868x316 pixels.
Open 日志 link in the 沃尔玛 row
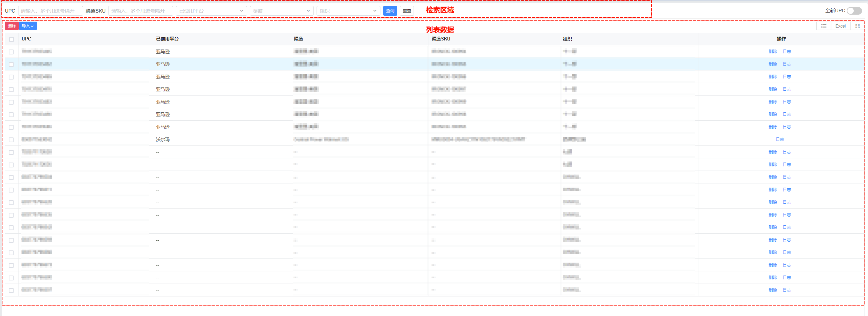[x=780, y=140]
